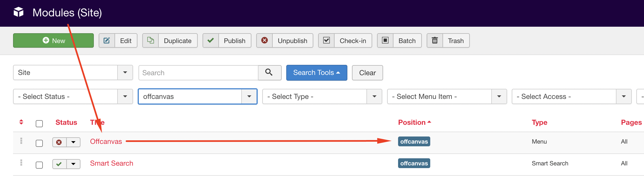Image resolution: width=644 pixels, height=182 pixels.
Task: Click the Check-in checkbox icon
Action: click(326, 41)
